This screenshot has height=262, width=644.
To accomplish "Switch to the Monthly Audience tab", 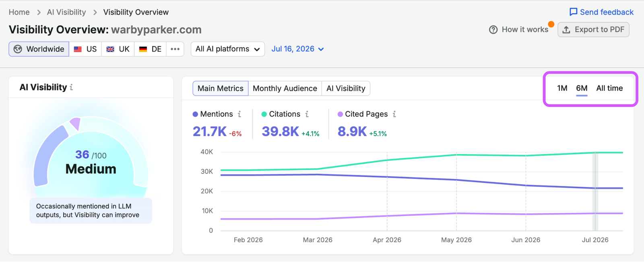I will 285,88.
